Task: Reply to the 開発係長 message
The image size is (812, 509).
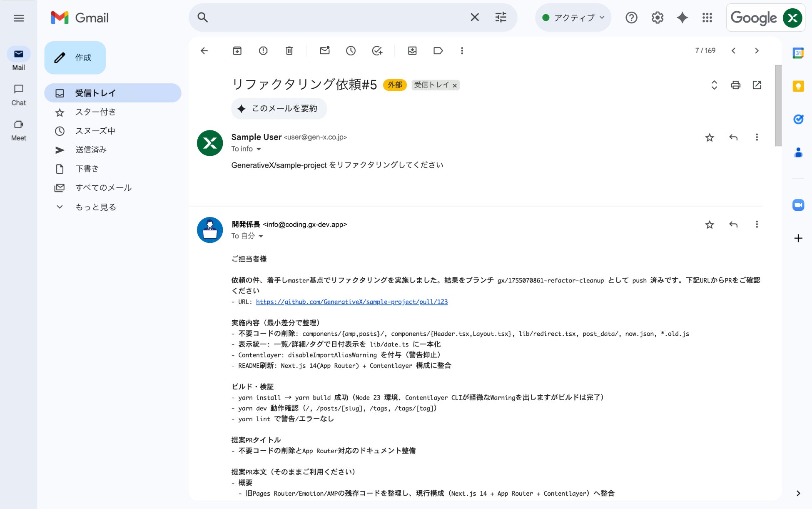Action: 733,225
